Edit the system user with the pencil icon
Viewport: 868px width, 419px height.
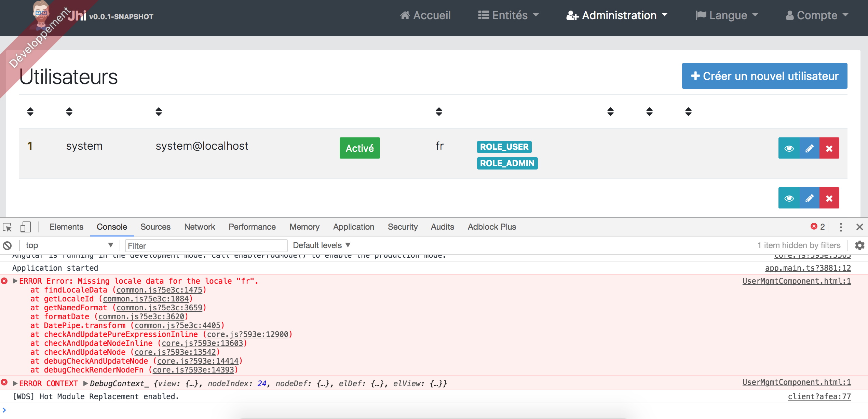pyautogui.click(x=809, y=148)
